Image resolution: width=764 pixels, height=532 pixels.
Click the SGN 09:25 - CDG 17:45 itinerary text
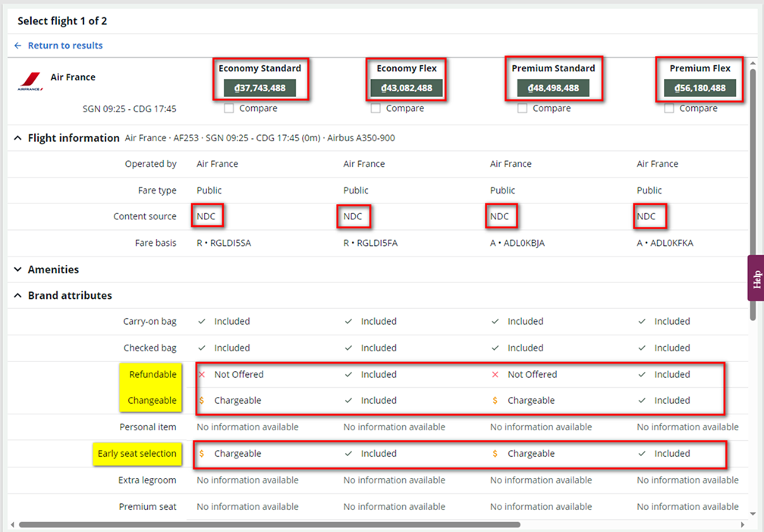coord(130,109)
